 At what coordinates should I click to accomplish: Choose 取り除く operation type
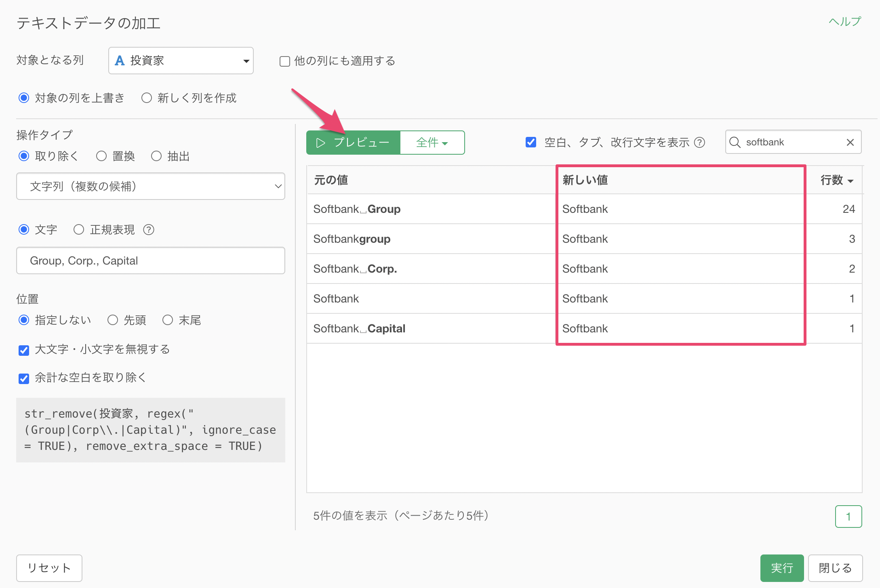[x=24, y=156]
